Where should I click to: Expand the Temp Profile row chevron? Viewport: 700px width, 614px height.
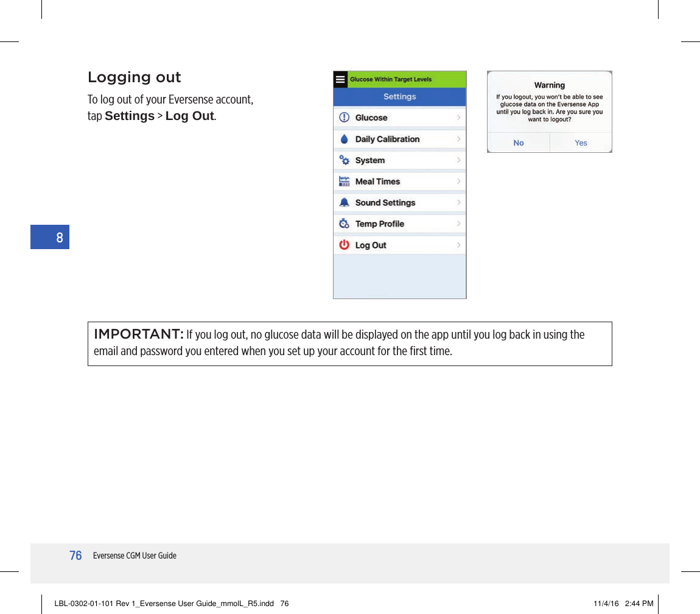(458, 224)
